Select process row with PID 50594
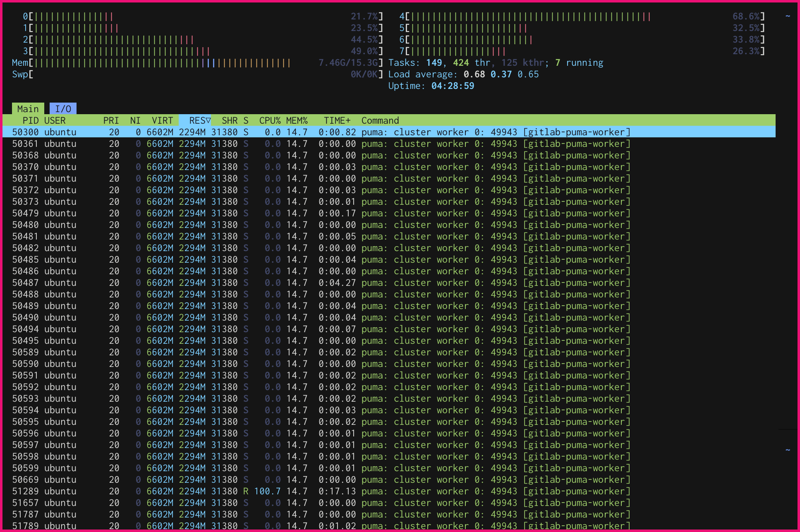This screenshot has width=800, height=532. (x=389, y=410)
